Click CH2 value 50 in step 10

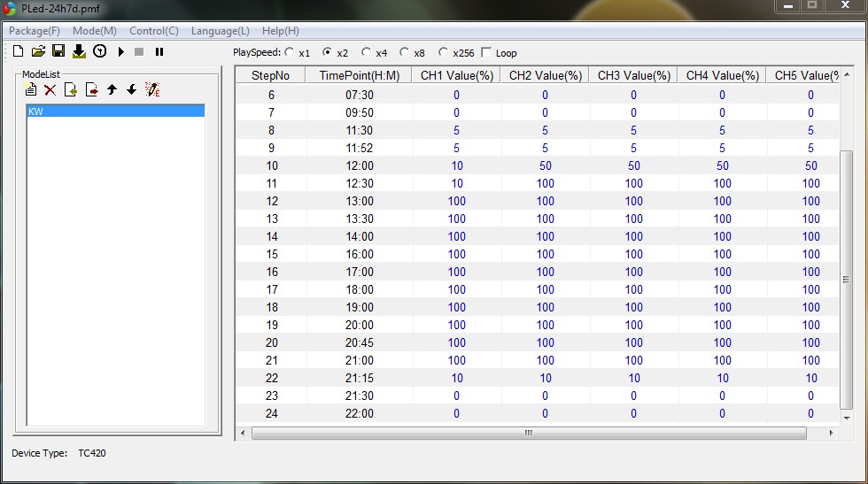tap(546, 165)
